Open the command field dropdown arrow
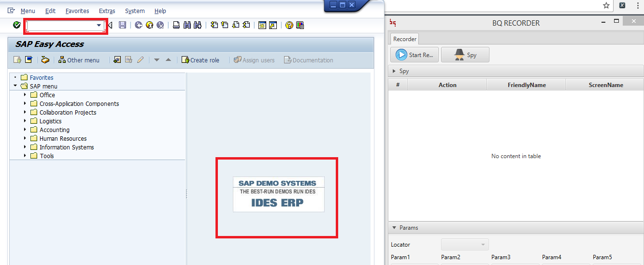Viewport: 644px width, 265px height. 99,25
